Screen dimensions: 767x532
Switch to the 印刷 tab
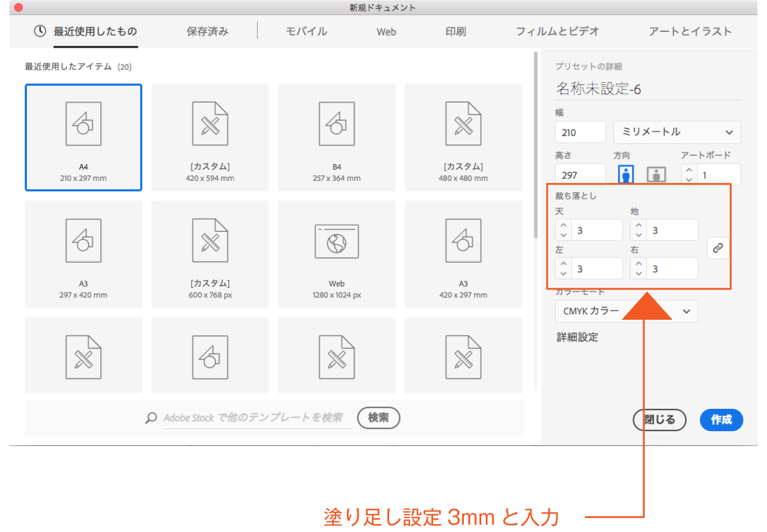(455, 31)
